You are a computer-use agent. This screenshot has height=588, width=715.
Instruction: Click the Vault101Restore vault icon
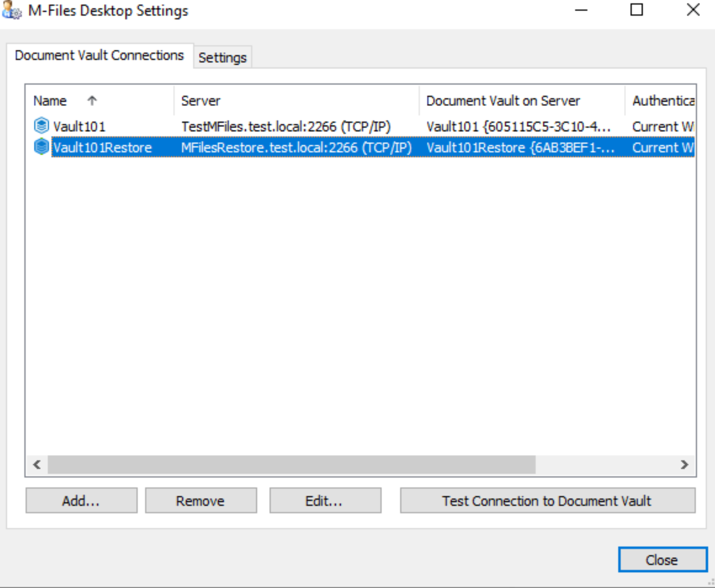pos(41,147)
